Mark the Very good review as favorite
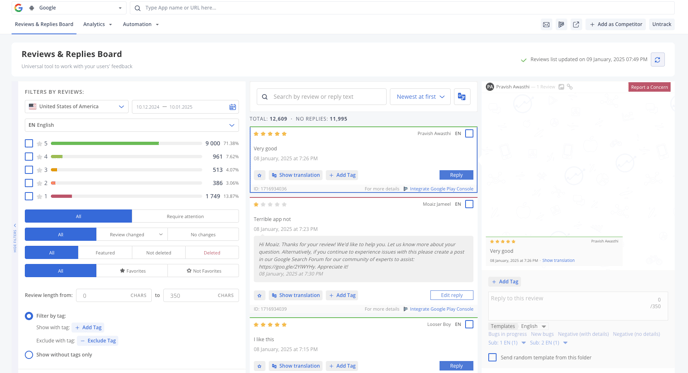The image size is (688, 373). (259, 175)
